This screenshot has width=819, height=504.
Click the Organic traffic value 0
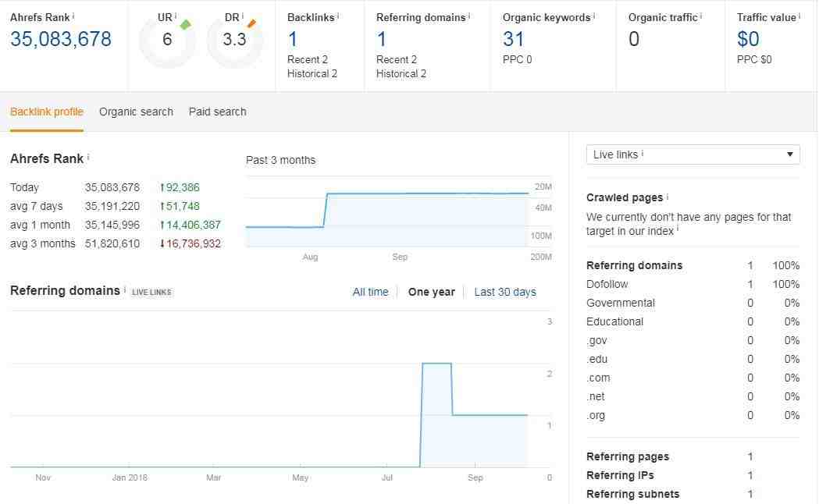click(634, 39)
